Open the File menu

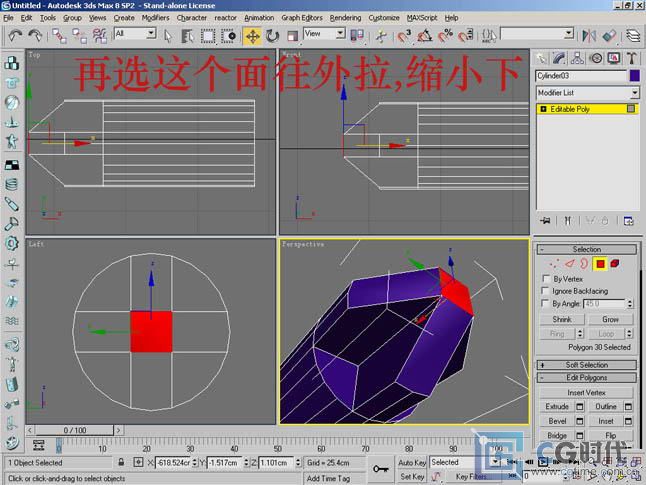(x=8, y=18)
